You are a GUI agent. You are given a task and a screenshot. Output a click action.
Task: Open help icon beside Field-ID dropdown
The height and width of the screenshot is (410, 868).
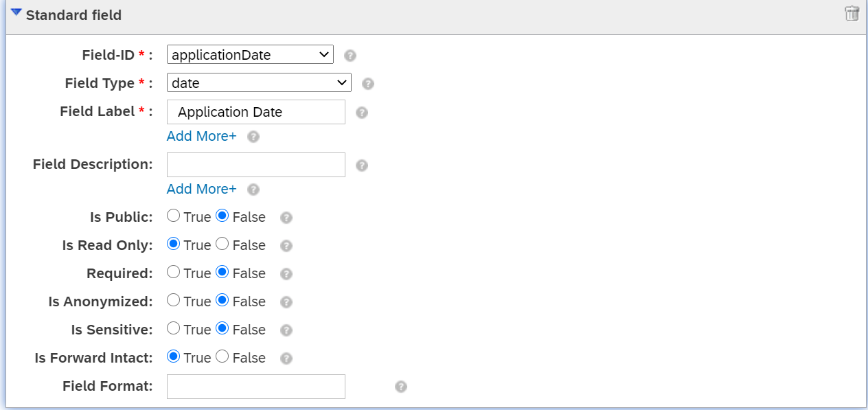click(x=350, y=56)
